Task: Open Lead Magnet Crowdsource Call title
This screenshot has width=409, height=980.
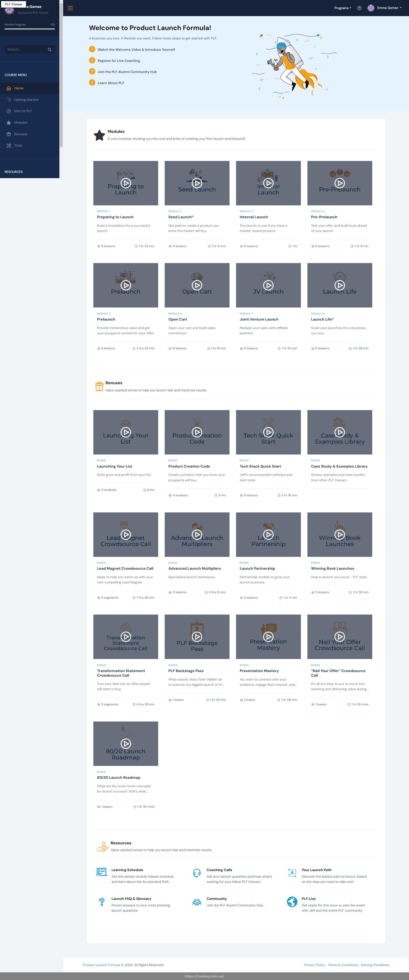Action: coord(125,568)
